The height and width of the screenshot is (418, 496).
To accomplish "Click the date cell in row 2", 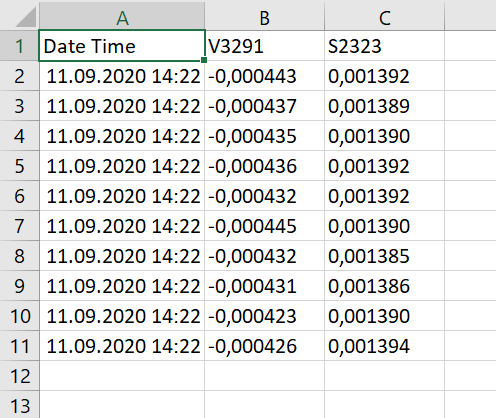I will tap(122, 76).
